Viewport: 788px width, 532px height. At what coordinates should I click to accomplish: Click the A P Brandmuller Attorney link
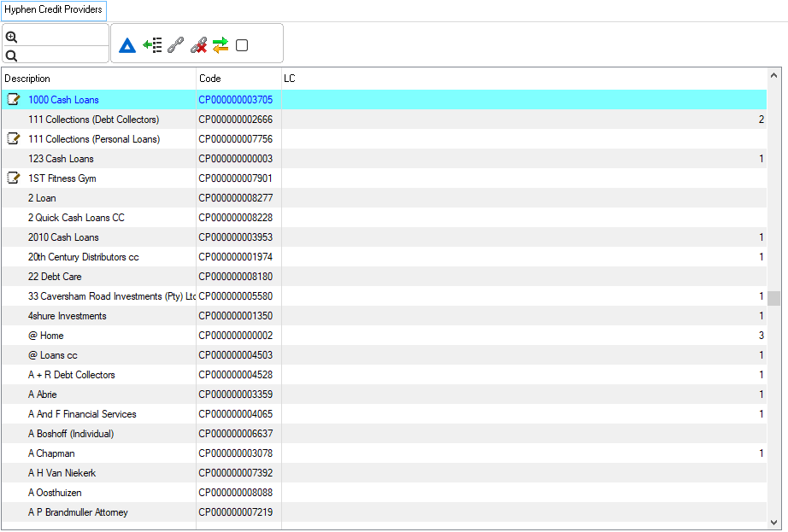(78, 512)
